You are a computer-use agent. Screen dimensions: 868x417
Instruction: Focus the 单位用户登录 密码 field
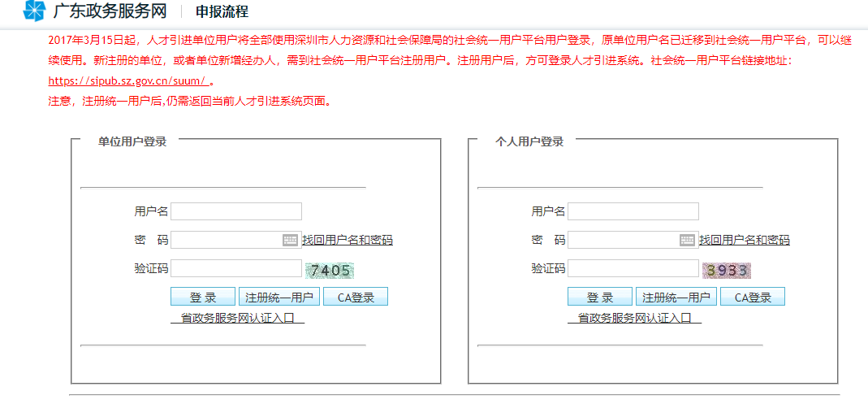(236, 240)
